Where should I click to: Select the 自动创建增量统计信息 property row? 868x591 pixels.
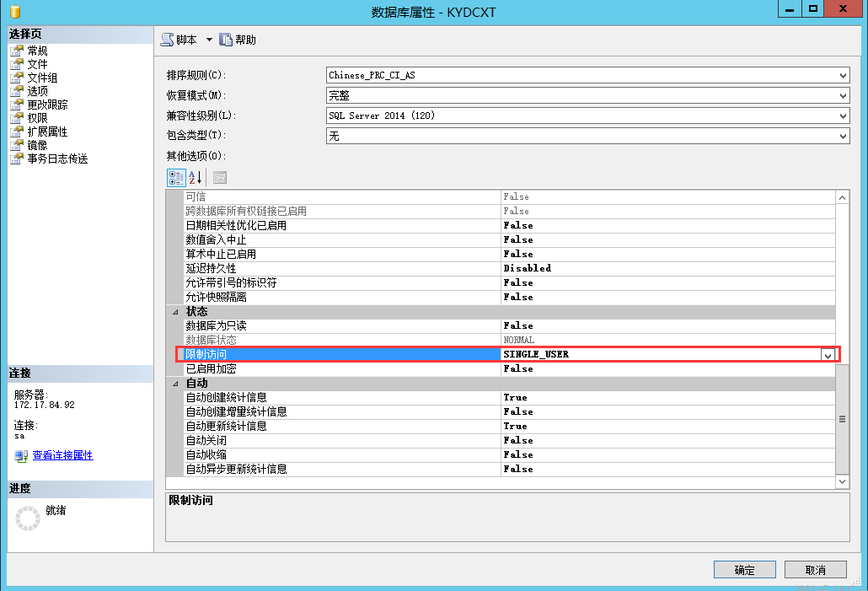pos(509,412)
